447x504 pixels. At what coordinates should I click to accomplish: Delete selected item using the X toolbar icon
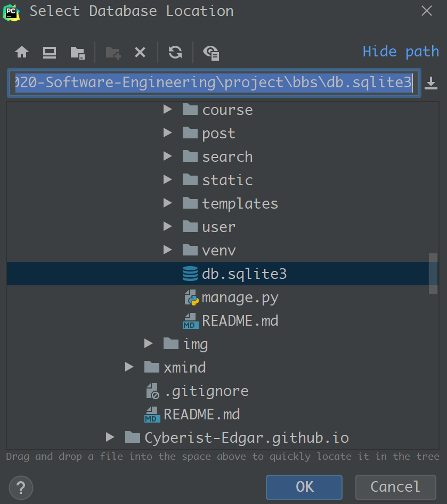pyautogui.click(x=140, y=52)
